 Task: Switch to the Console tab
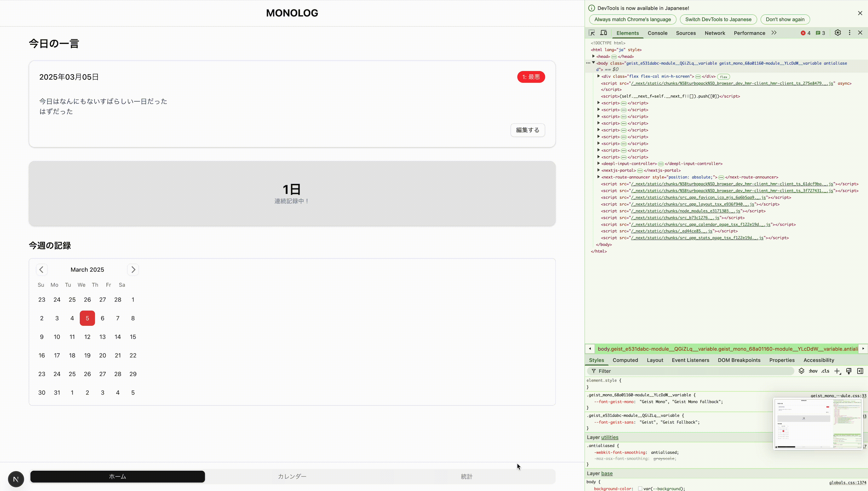[x=657, y=33]
